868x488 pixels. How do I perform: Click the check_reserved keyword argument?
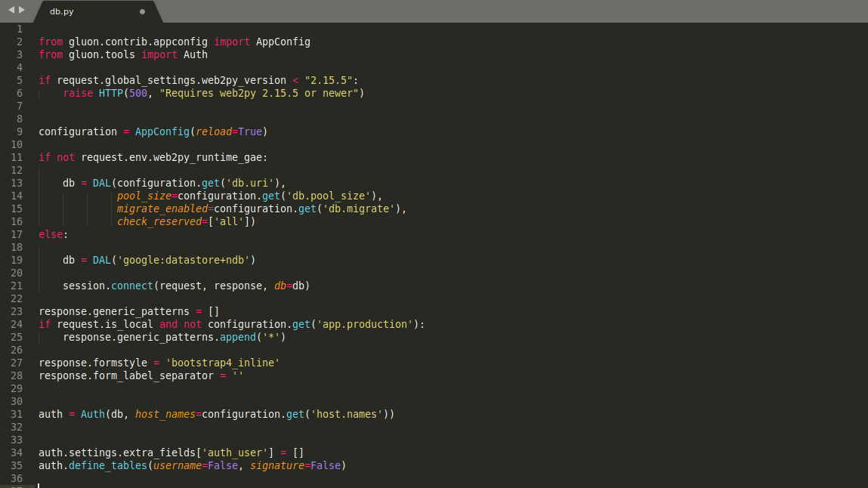pos(159,221)
